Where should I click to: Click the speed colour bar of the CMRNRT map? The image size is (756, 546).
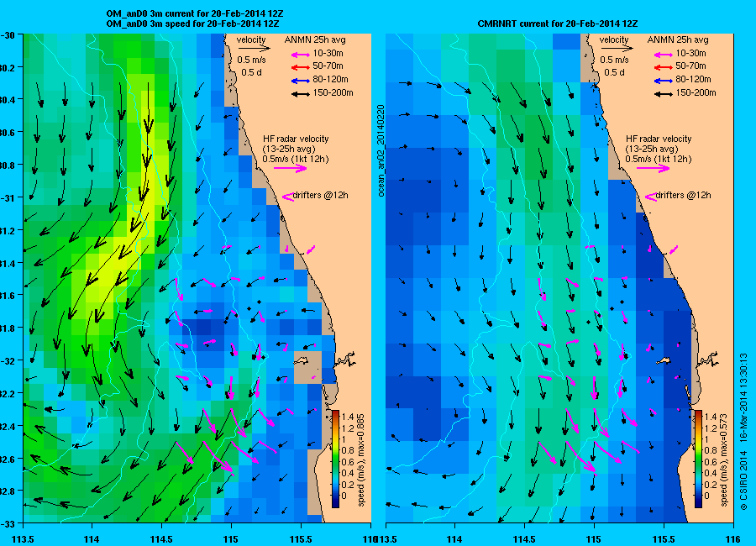pyautogui.click(x=698, y=459)
